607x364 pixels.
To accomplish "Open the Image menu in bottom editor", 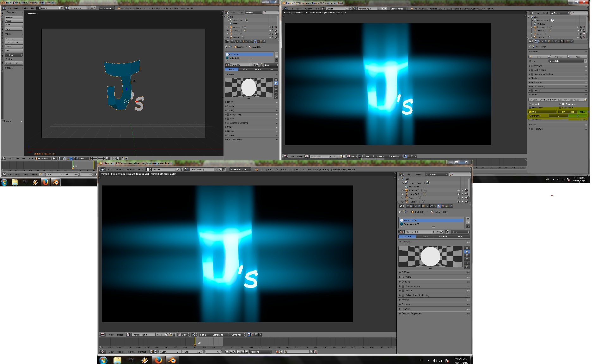I will 120,335.
